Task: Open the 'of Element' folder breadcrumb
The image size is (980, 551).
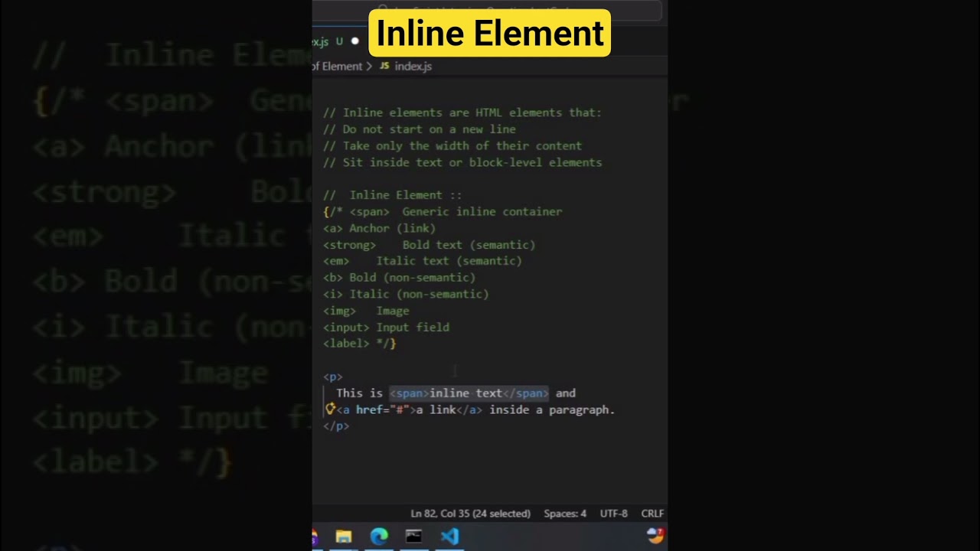Action: [338, 67]
